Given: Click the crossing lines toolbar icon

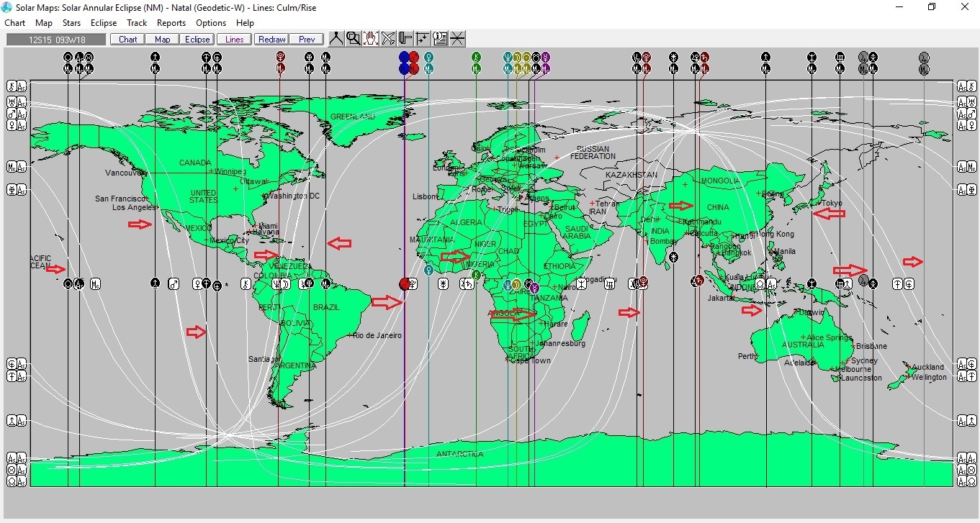Looking at the screenshot, I should (457, 39).
